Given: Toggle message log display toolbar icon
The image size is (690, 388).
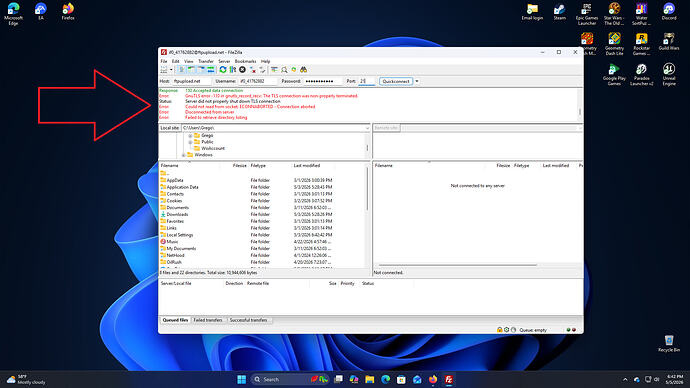Looking at the screenshot, I should point(181,70).
